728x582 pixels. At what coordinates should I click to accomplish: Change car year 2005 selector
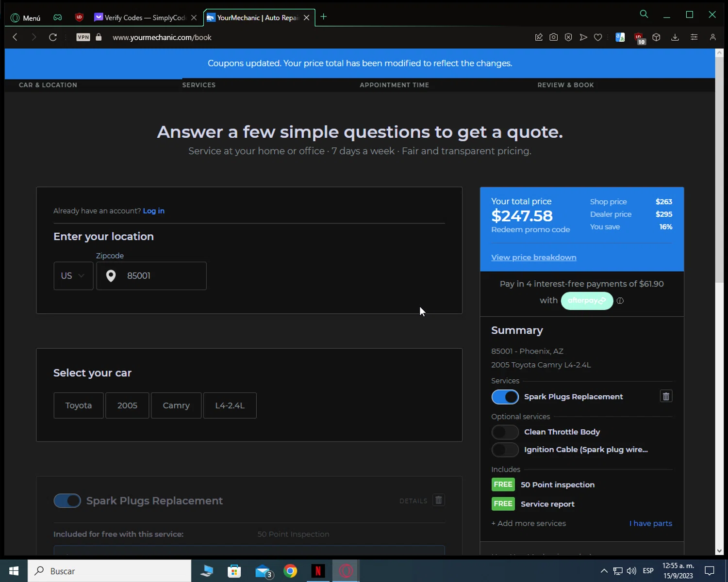pyautogui.click(x=127, y=405)
